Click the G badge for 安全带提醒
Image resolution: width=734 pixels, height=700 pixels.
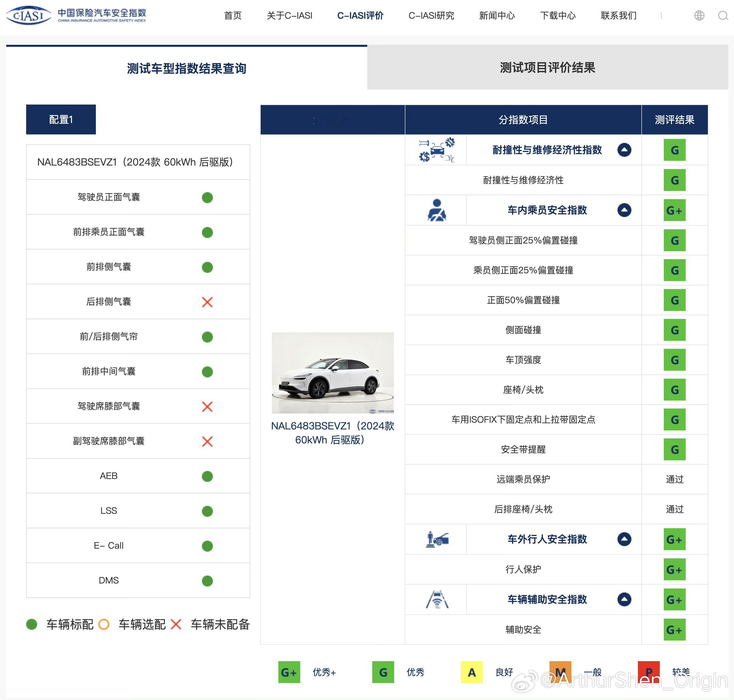pyautogui.click(x=674, y=449)
